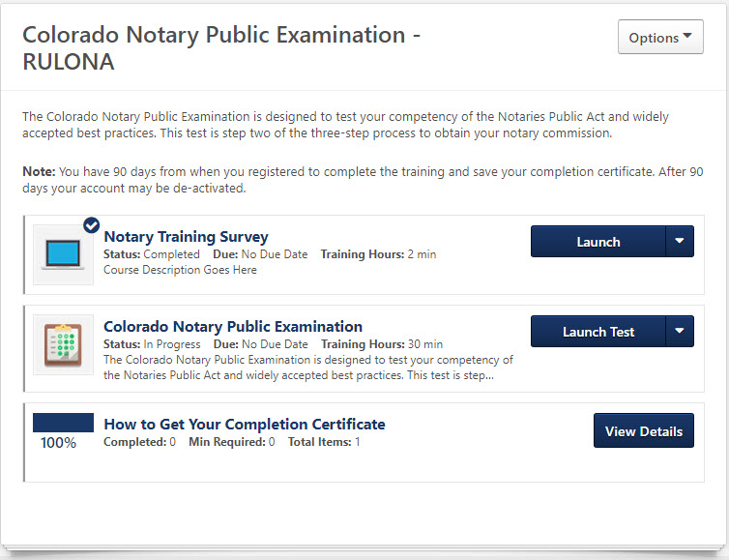Click the 'Note:' paragraph about 90 days
The image size is (729, 560).
click(x=363, y=180)
